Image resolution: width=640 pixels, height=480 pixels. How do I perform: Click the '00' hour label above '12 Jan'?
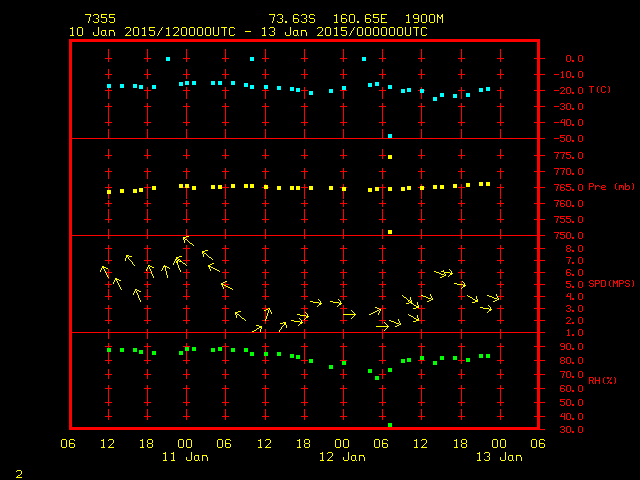point(342,444)
